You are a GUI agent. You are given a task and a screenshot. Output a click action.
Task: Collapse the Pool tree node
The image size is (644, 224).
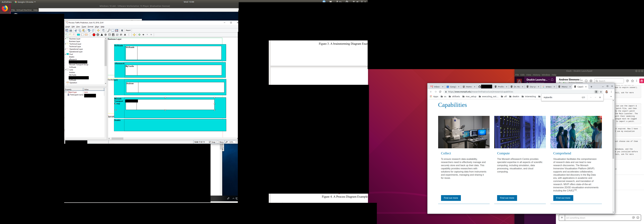pyautogui.click(x=66, y=54)
